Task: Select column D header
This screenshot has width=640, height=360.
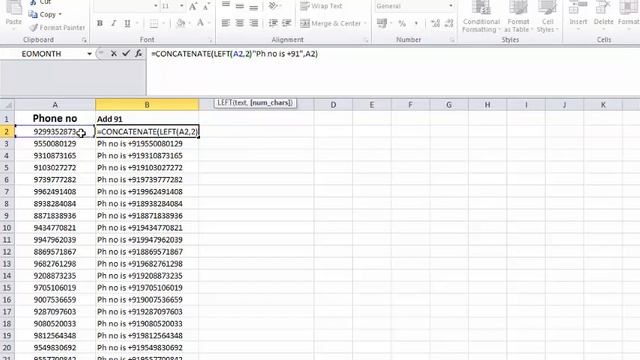Action: pos(333,105)
